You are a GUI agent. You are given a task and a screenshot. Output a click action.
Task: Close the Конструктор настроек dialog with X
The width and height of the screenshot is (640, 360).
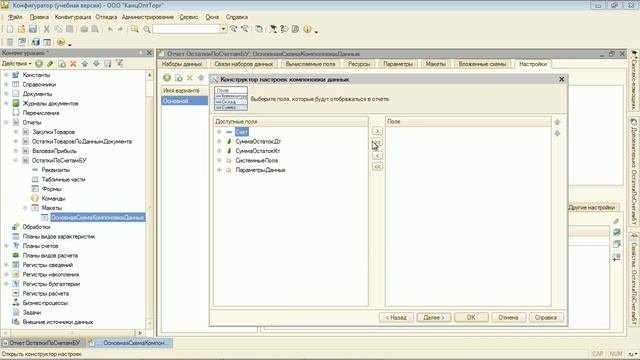[x=562, y=79]
